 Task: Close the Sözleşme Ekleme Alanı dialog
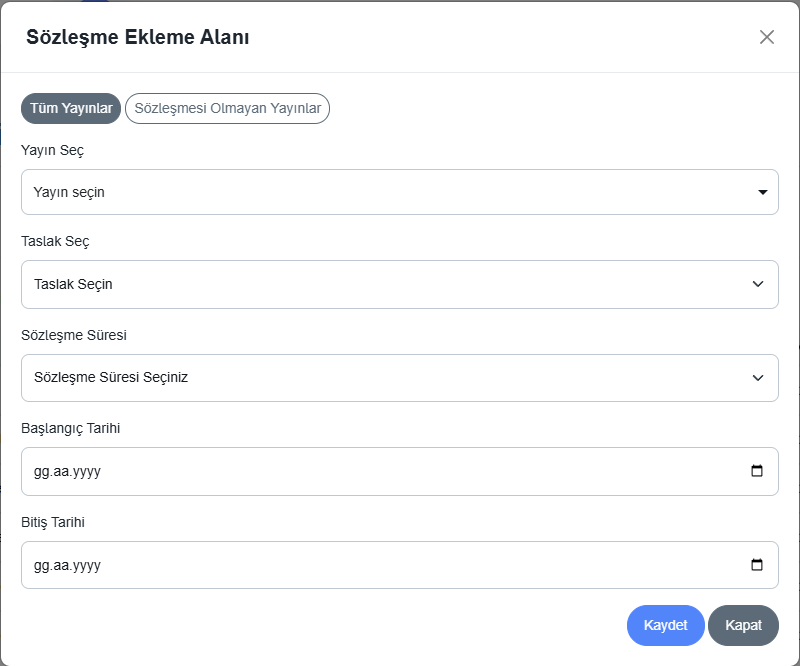(767, 37)
